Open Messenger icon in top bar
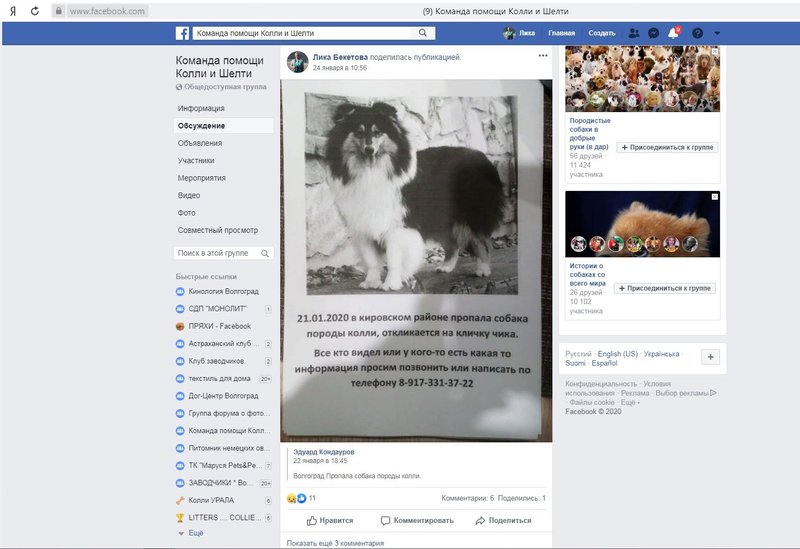 tap(653, 33)
